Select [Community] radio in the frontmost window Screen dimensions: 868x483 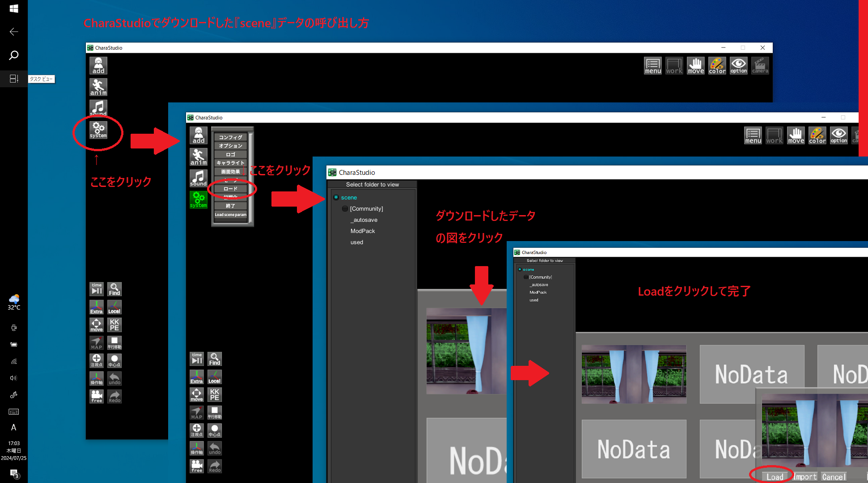click(x=526, y=277)
